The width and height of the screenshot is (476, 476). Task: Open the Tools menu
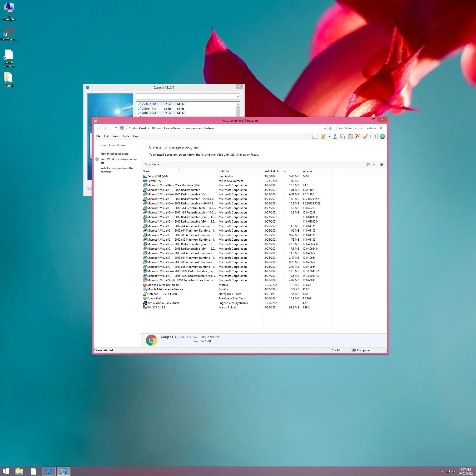click(126, 136)
